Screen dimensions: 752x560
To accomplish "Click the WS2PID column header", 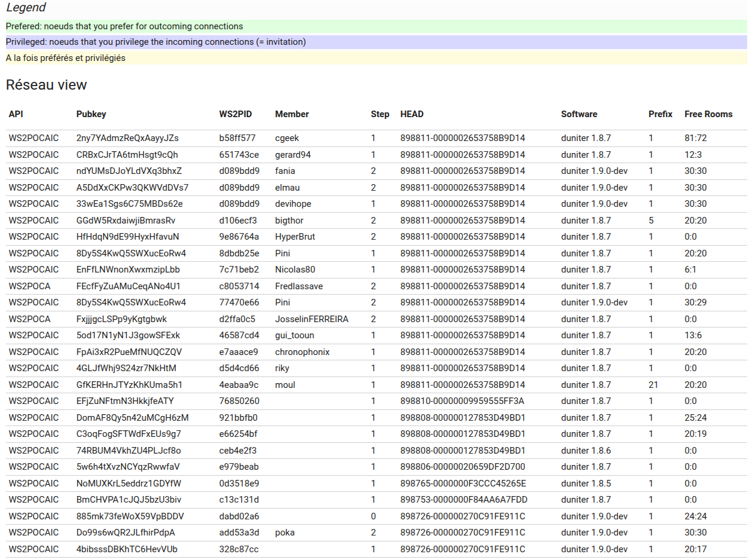I will coord(236,114).
